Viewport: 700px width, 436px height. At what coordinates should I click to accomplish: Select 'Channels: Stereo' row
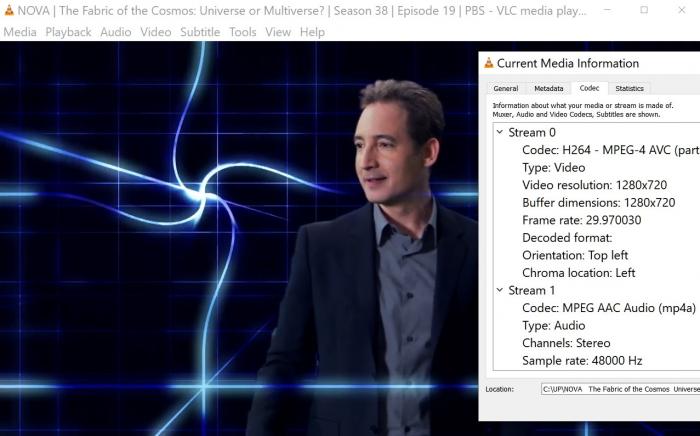[x=566, y=343]
